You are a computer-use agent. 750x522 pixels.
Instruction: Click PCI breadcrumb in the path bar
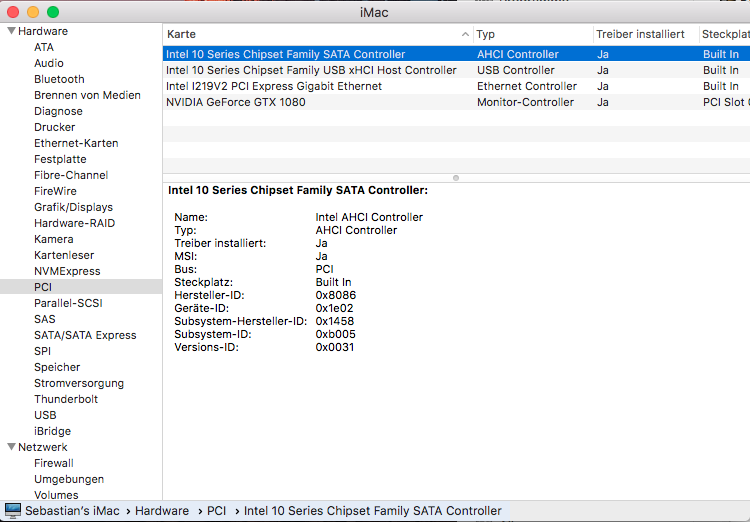216,511
